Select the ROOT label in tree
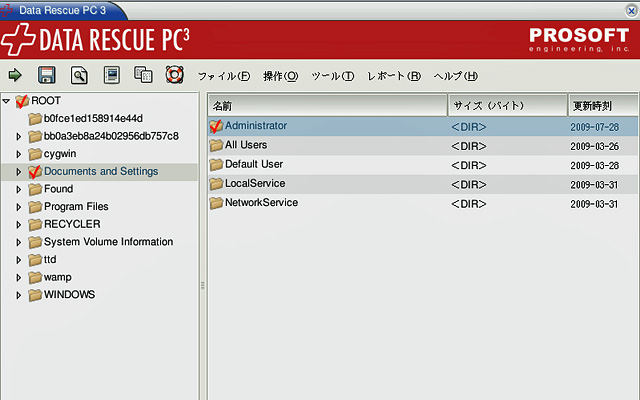Screen dimensions: 640x400 46,100
